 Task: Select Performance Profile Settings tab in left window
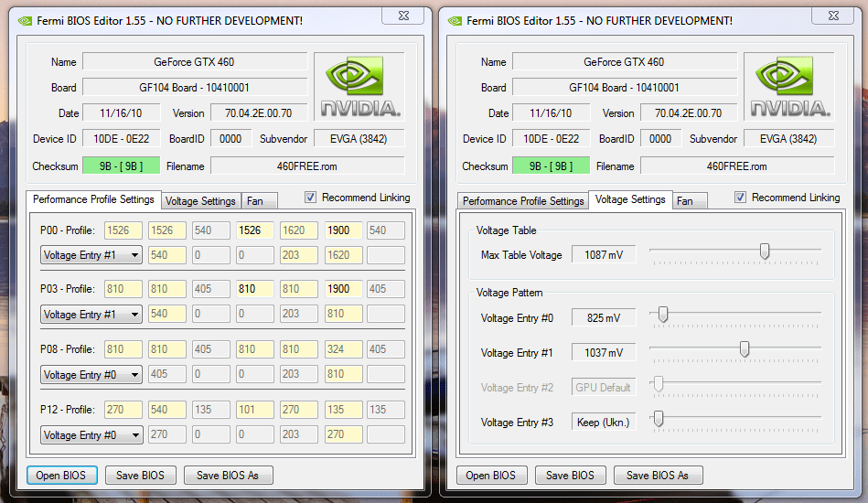click(93, 199)
